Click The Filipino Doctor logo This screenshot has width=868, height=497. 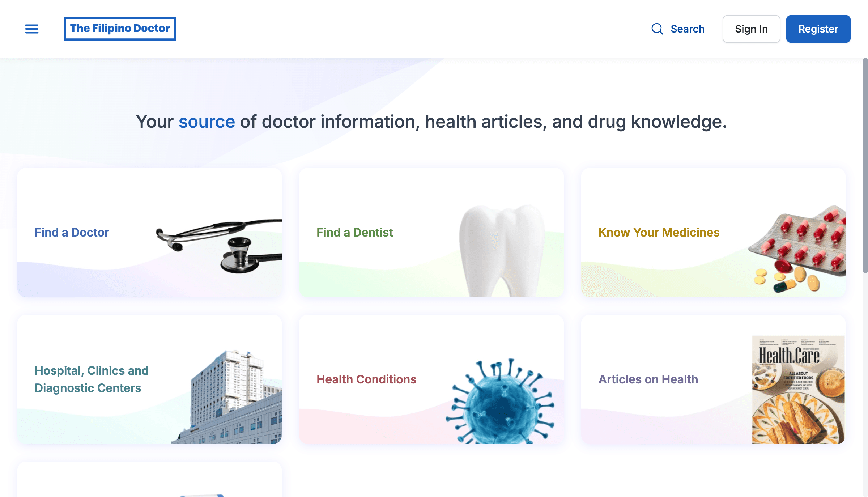tap(120, 29)
